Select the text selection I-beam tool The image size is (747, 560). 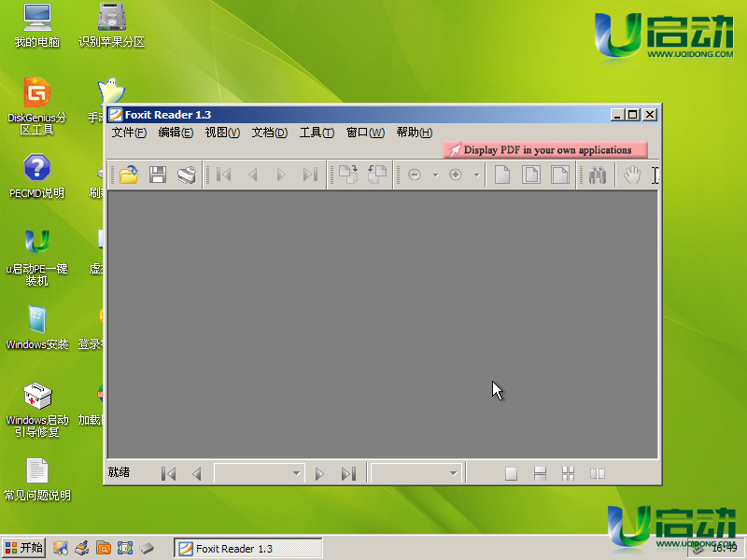pos(655,175)
